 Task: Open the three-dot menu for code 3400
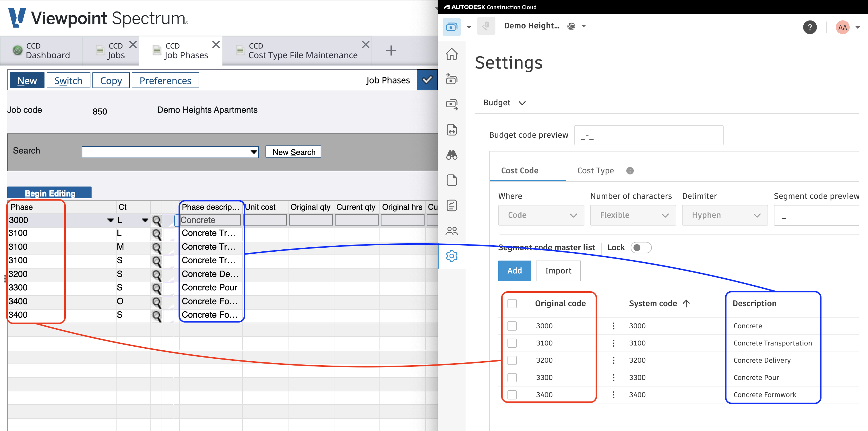coord(613,395)
